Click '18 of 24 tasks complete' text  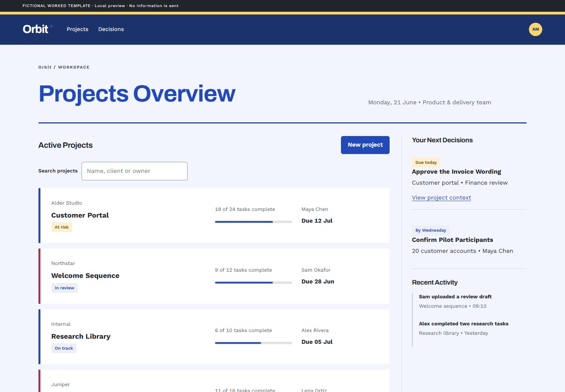coord(245,209)
